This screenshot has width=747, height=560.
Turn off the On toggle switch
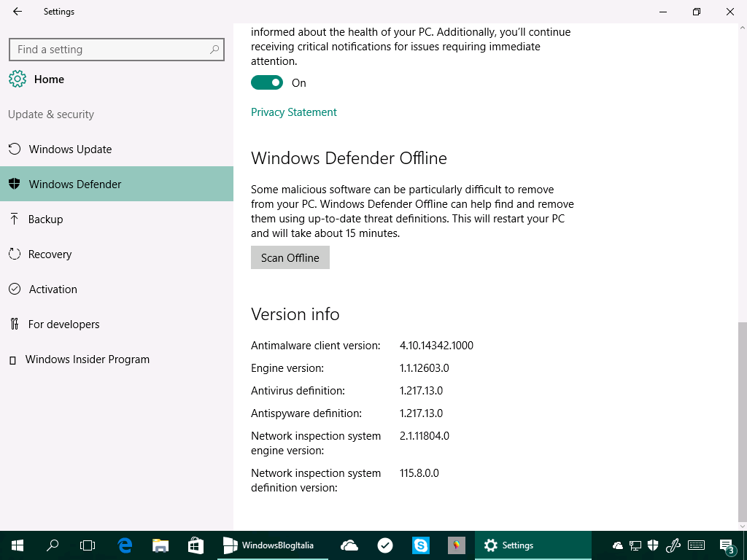[x=267, y=82]
